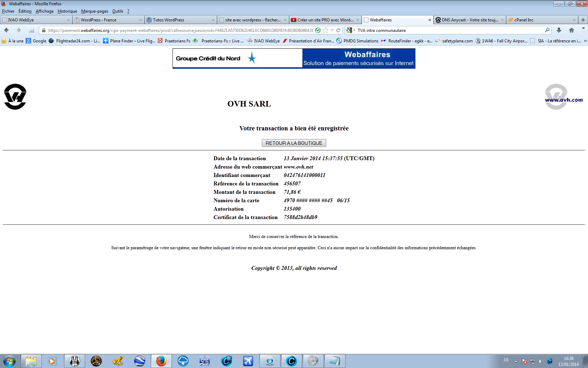Open the Présentation d'Air France bookmark
588x368 pixels.
click(x=308, y=41)
